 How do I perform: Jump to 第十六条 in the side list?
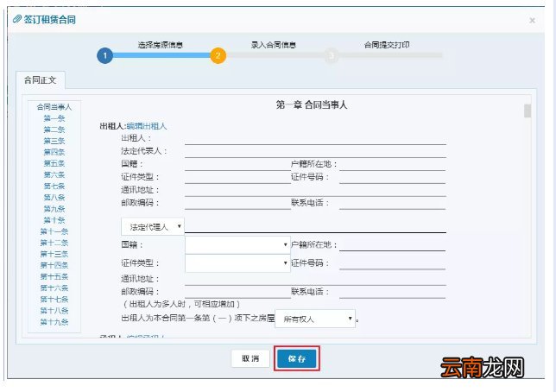[54, 288]
